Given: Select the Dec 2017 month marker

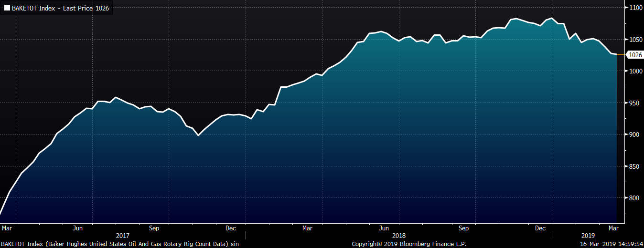Looking at the screenshot, I should (231, 228).
